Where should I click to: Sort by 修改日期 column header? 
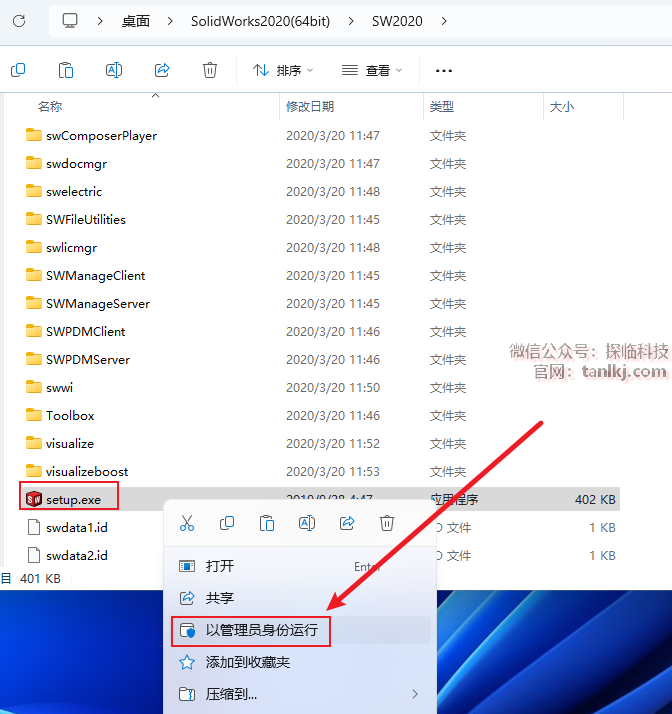[x=310, y=107]
